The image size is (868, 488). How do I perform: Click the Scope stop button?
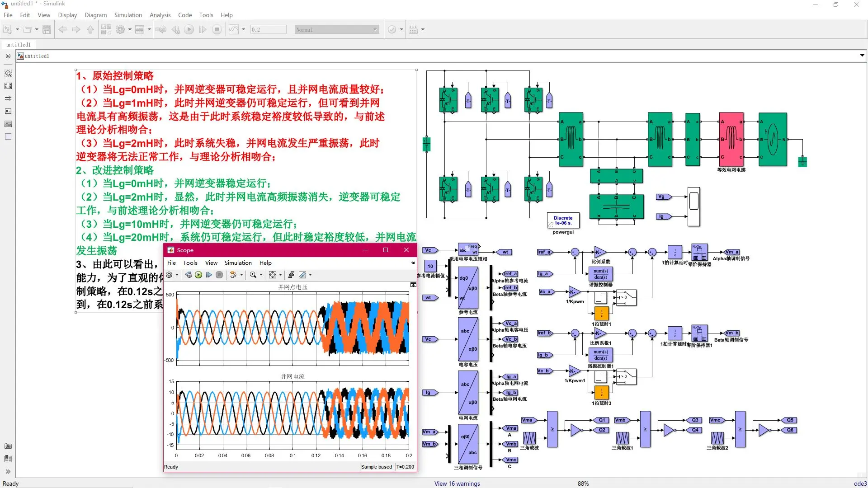[219, 275]
